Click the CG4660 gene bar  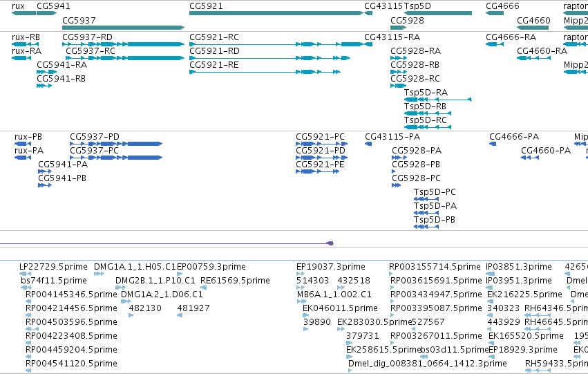pos(533,28)
